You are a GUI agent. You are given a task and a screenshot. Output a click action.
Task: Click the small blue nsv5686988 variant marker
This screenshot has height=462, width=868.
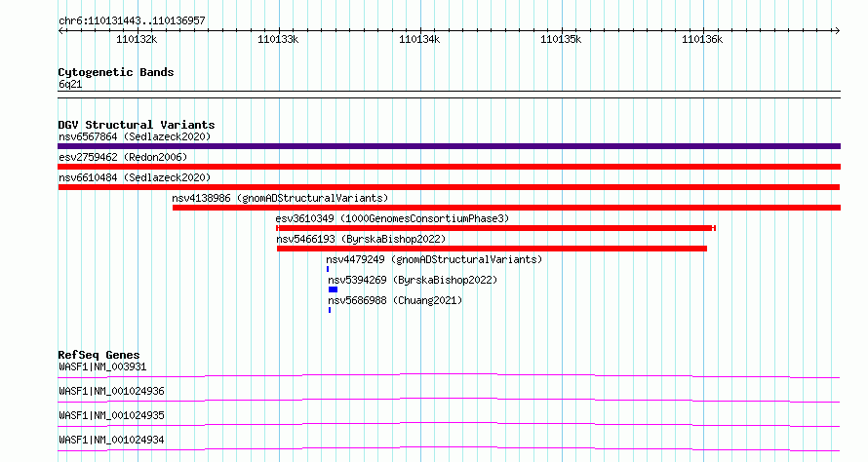[330, 310]
